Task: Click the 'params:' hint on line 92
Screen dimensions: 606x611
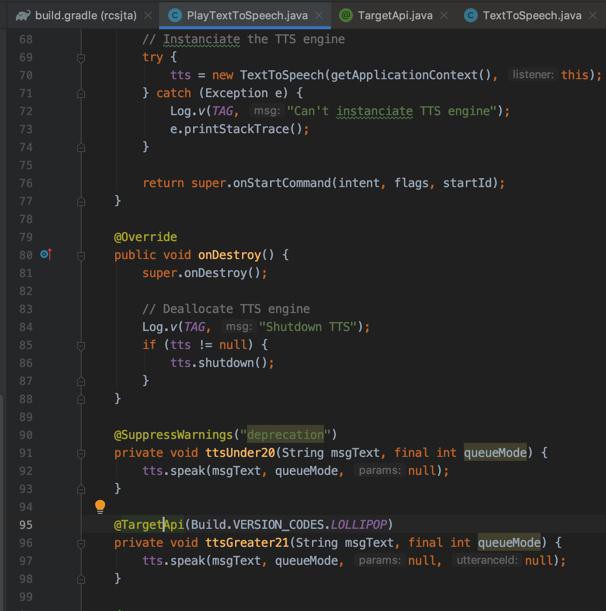Action: point(379,471)
